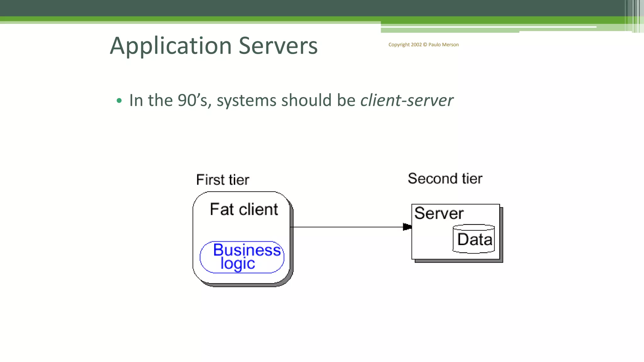
Task: Click the Application Servers title
Action: pos(214,46)
